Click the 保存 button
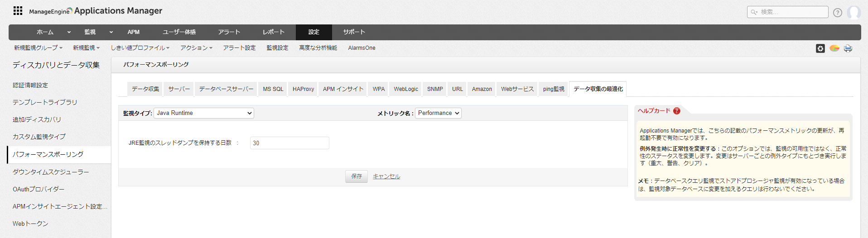Screen dimensions: 868x238 click(357, 176)
